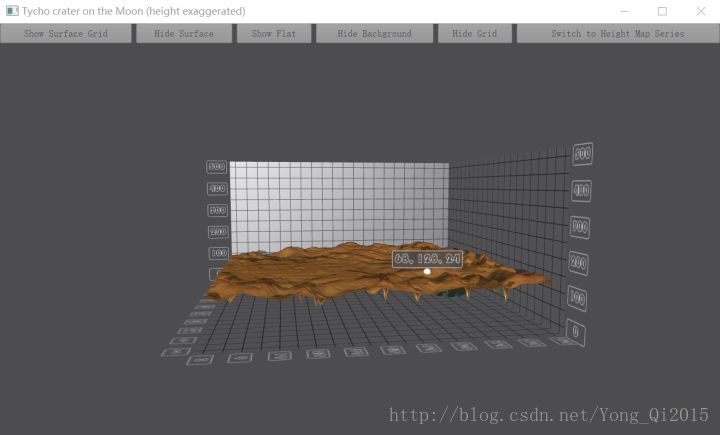Screen dimensions: 720x435
Task: Toggle Hide Background button
Action: [x=374, y=34]
